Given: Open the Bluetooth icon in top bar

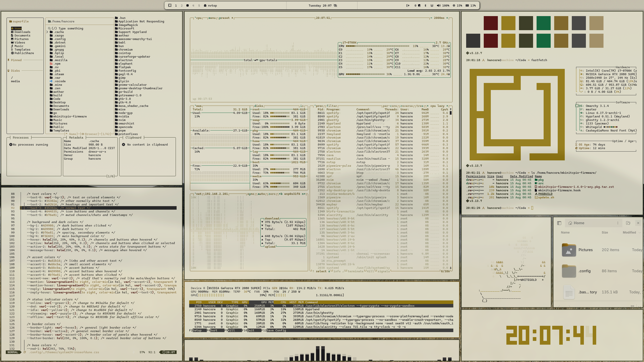Looking at the screenshot, I should click(425, 6).
